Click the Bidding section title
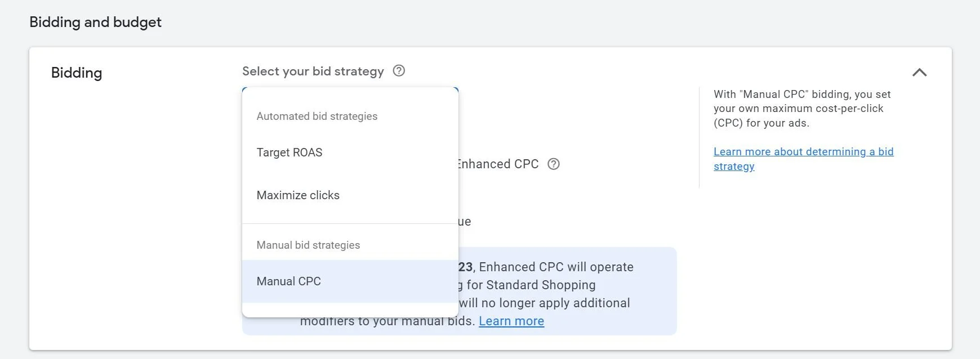Image resolution: width=980 pixels, height=359 pixels. click(x=77, y=73)
